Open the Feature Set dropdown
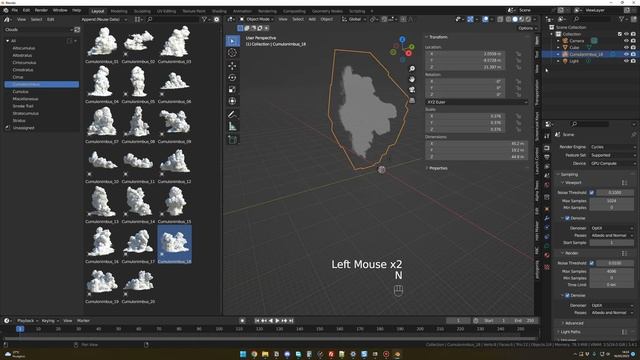Screen dimensions: 640x360 (613, 155)
